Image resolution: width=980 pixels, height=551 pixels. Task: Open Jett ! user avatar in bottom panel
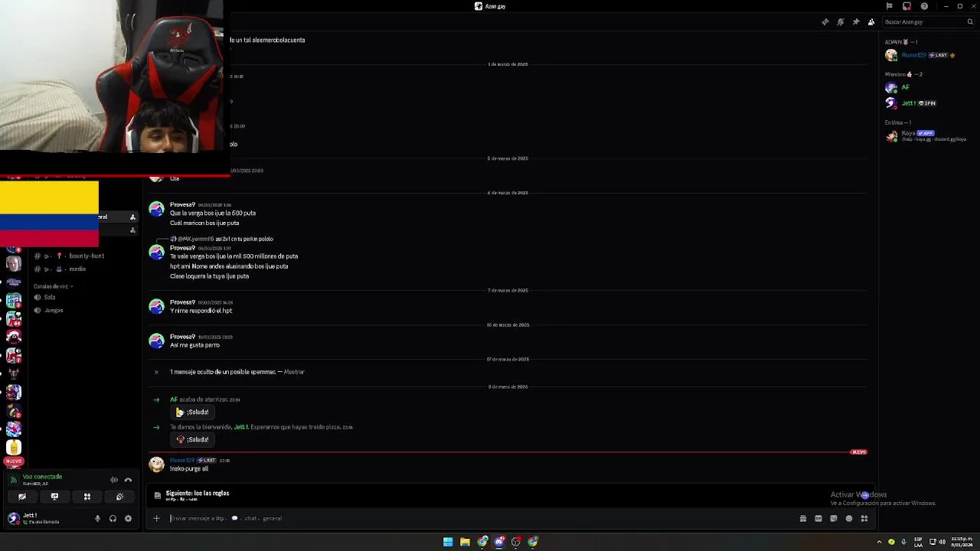click(13, 519)
